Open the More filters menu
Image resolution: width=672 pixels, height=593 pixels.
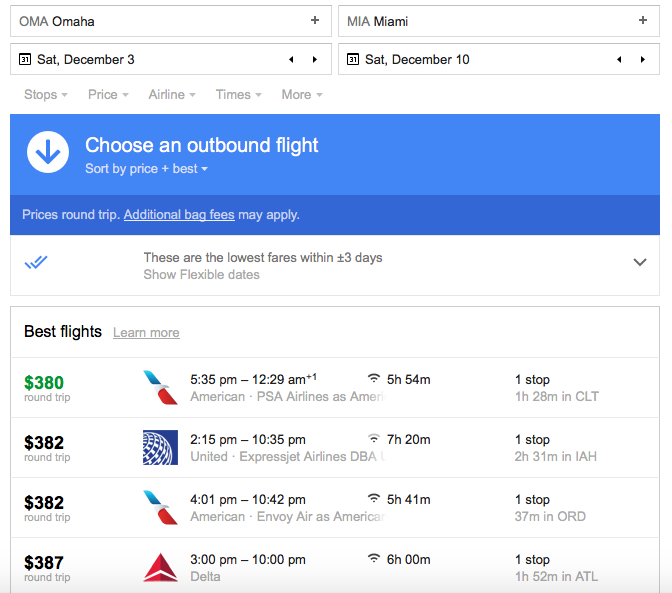tap(302, 94)
